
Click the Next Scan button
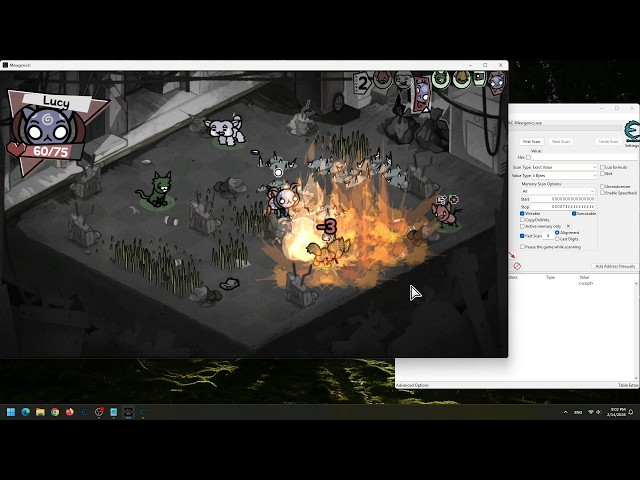560,141
